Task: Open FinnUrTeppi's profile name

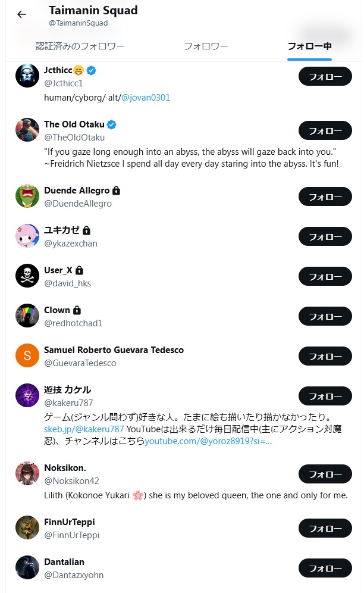Action: (70, 522)
